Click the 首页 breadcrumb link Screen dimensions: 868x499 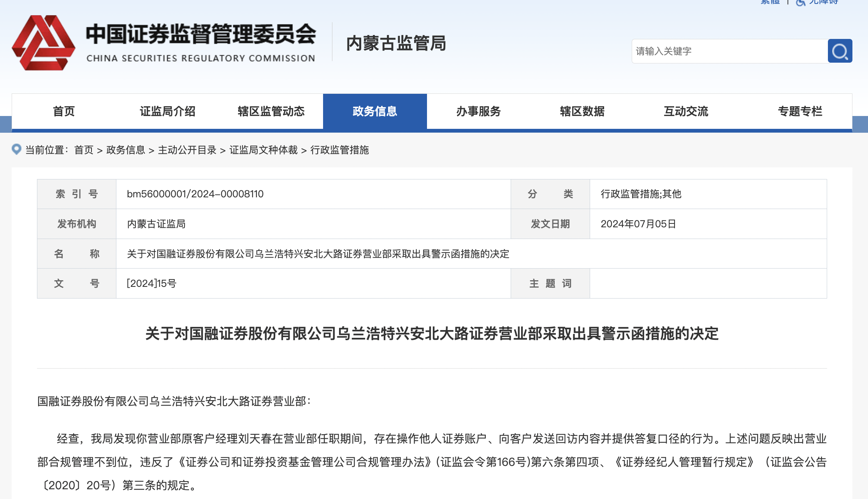pyautogui.click(x=84, y=150)
